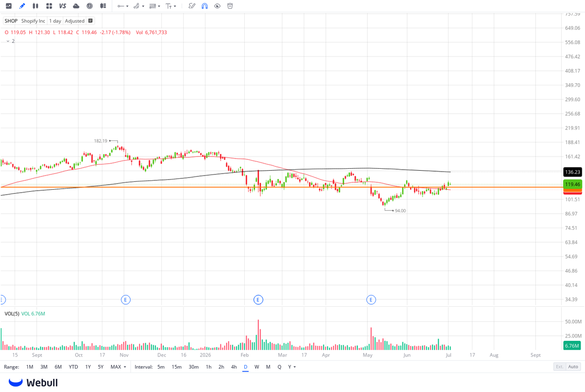Click the cloud save icon
The image size is (585, 392).
76,6
